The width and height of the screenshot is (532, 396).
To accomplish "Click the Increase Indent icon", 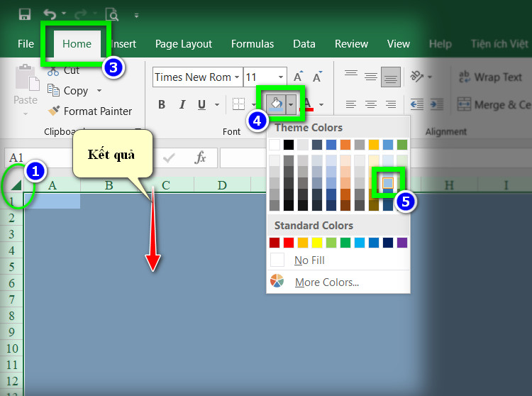I will click(437, 104).
